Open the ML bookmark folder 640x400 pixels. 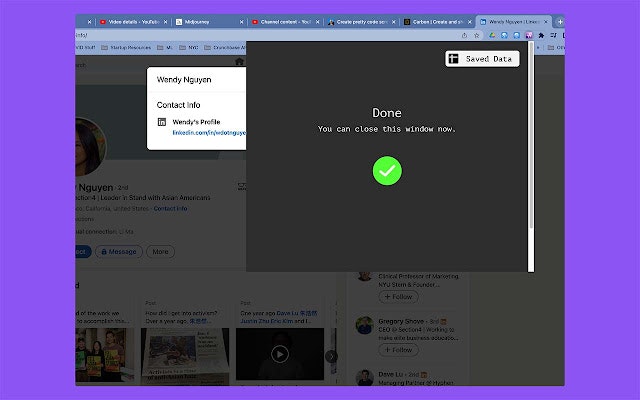(165, 48)
